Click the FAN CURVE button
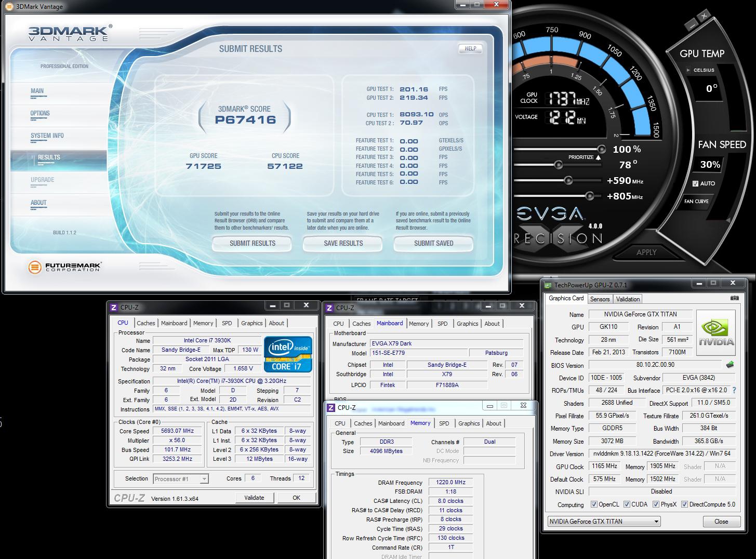 (x=696, y=201)
